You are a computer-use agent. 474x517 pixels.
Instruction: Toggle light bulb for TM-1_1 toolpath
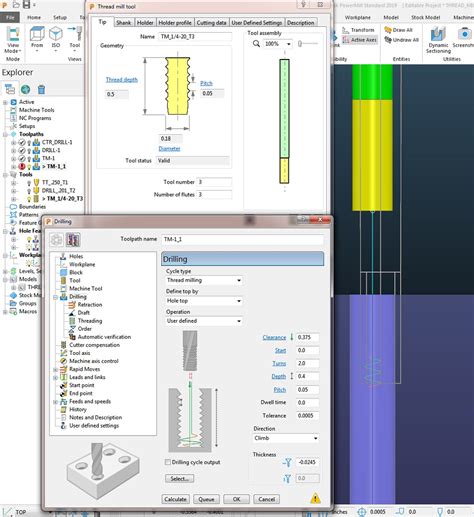[x=29, y=167]
